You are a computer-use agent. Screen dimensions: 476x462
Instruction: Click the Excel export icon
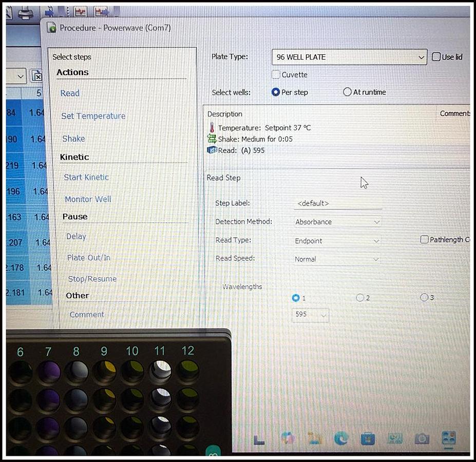point(37,76)
